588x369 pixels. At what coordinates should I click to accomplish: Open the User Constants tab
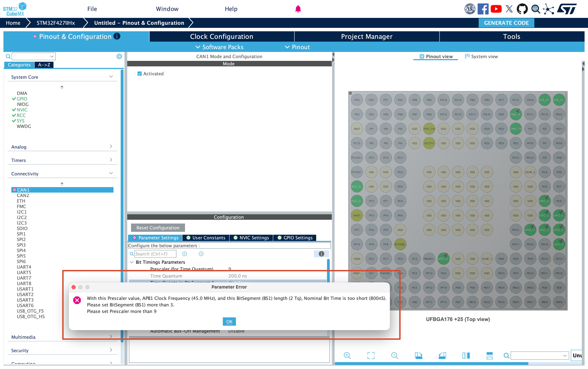tap(206, 238)
